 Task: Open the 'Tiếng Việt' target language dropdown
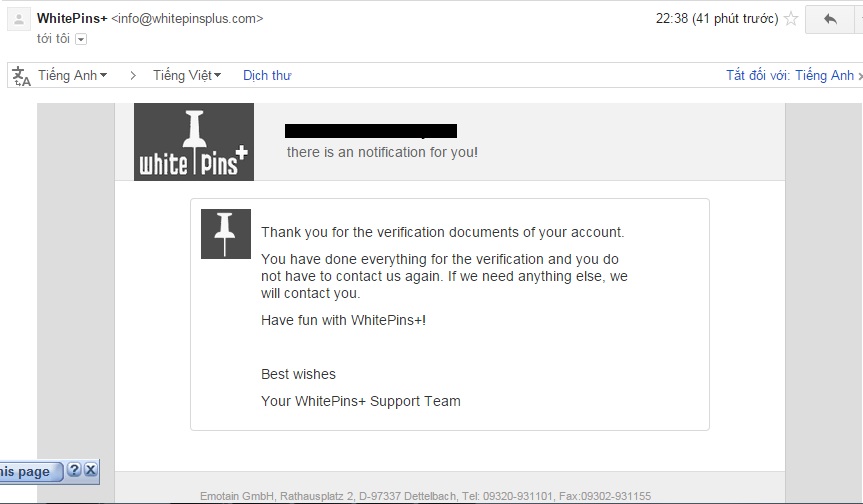[x=186, y=75]
